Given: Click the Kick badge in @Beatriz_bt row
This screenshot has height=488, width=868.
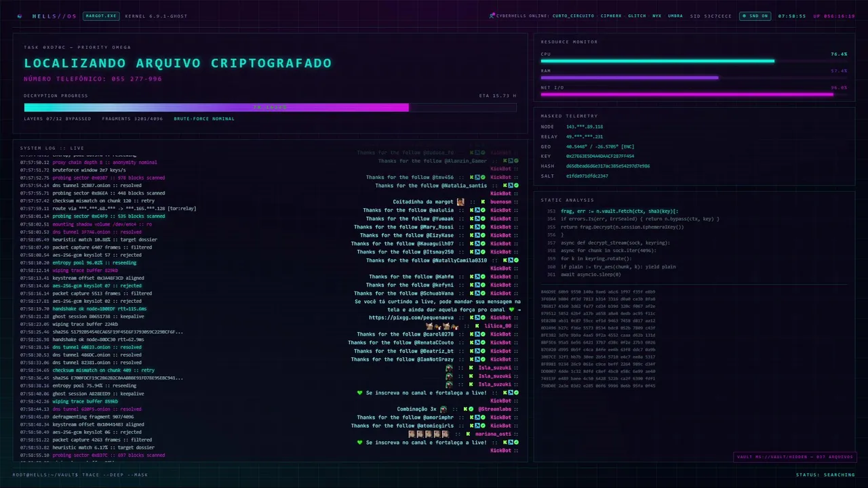Looking at the screenshot, I should click(x=471, y=351).
